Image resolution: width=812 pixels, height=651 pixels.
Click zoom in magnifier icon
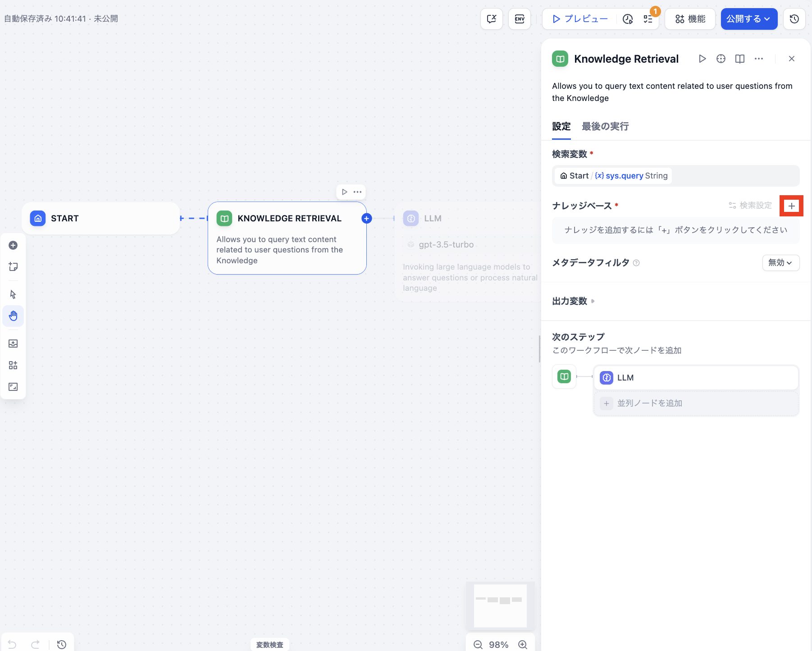[x=523, y=645]
